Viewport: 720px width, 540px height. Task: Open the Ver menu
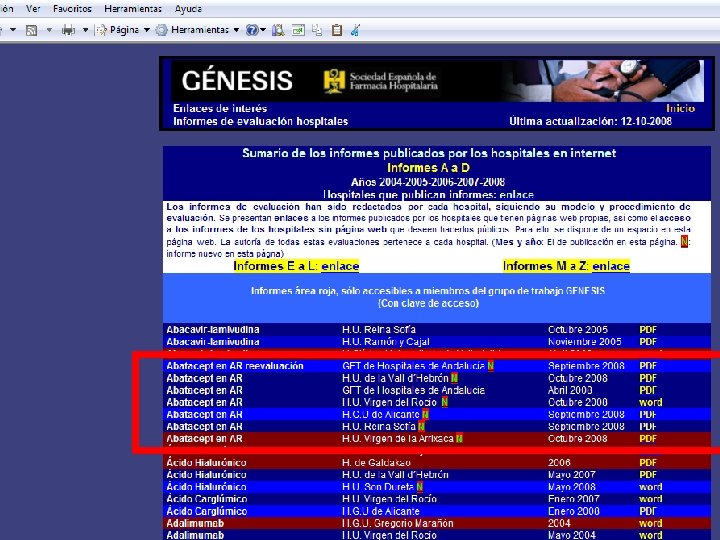[x=33, y=9]
